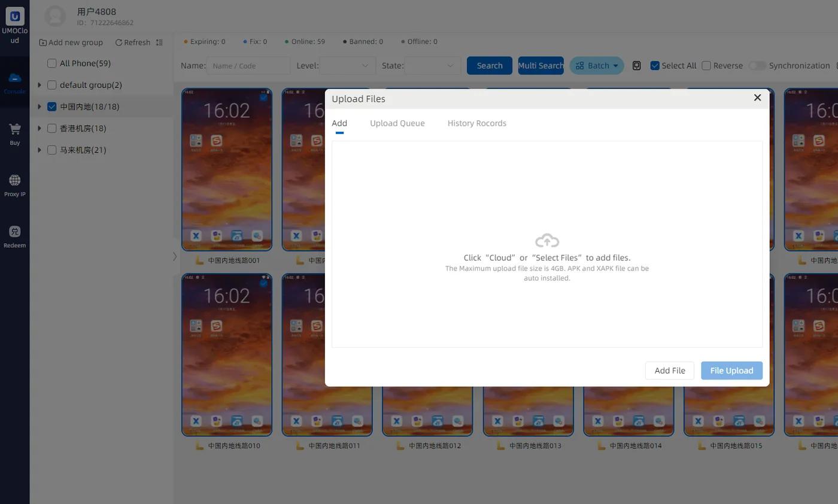Click the Offline: 0 status filter
This screenshot has width=838, height=504.
tap(420, 42)
